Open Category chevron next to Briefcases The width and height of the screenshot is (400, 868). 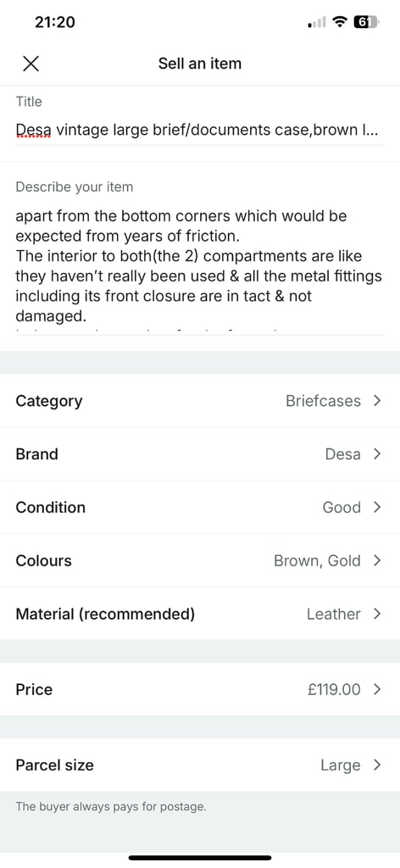pos(377,401)
